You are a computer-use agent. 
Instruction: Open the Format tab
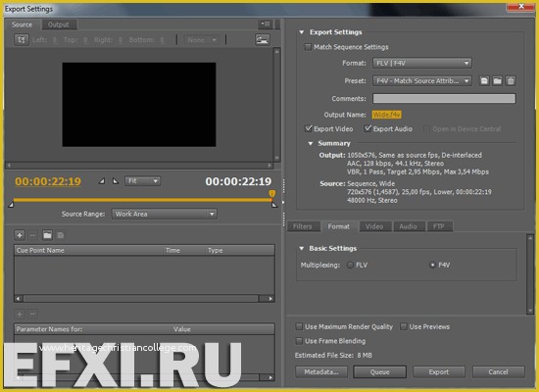339,226
